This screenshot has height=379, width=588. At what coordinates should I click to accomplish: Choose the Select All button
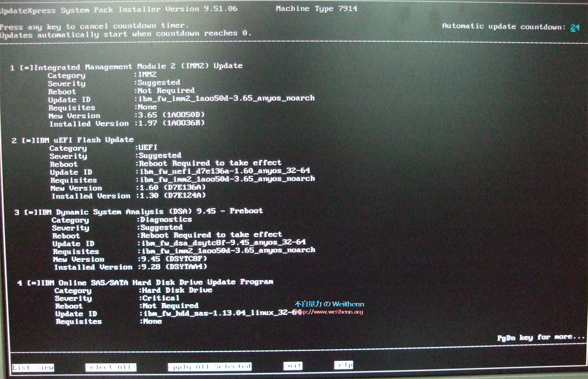[x=111, y=367]
